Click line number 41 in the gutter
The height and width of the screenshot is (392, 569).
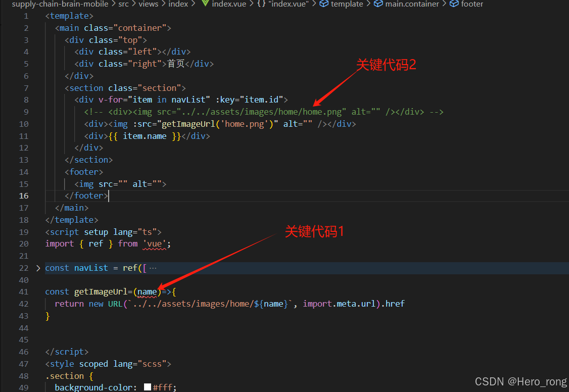24,292
